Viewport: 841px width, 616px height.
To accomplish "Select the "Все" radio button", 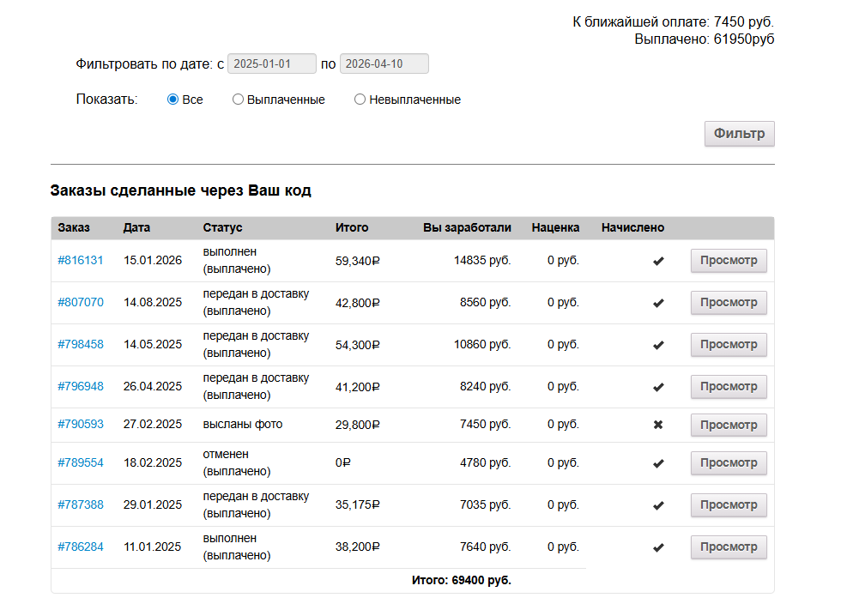I will pos(173,100).
